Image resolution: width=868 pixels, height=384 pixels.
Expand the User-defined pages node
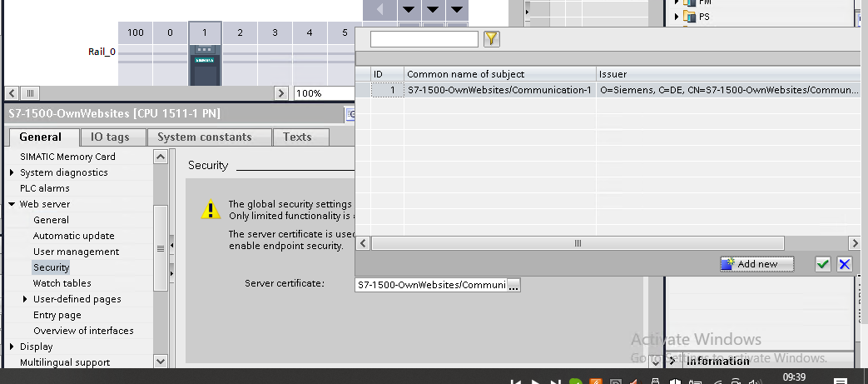25,299
